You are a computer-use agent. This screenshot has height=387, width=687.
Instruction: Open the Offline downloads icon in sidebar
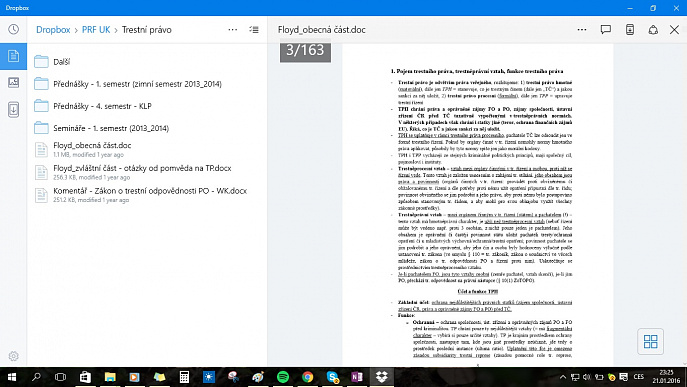coord(14,109)
